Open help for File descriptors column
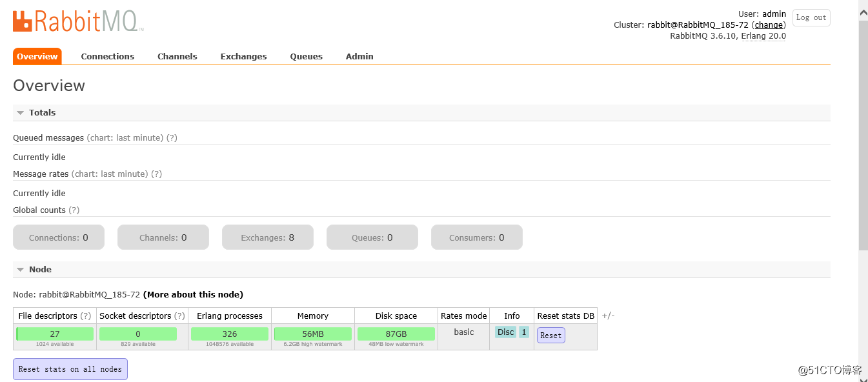The image size is (868, 382). (86, 316)
